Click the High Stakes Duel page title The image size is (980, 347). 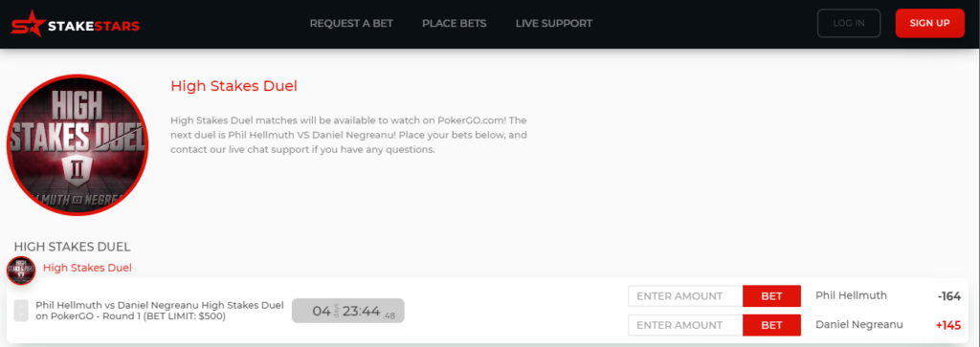(234, 86)
